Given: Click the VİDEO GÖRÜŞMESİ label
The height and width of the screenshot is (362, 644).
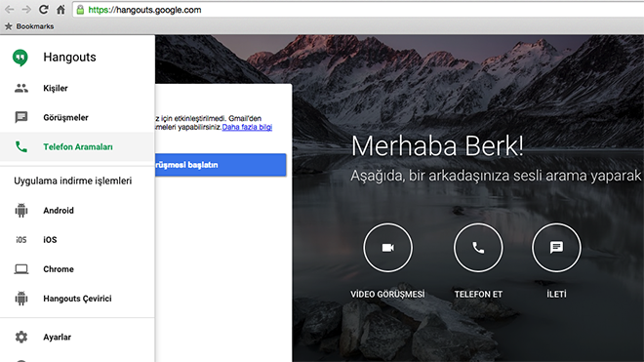Looking at the screenshot, I should 387,295.
